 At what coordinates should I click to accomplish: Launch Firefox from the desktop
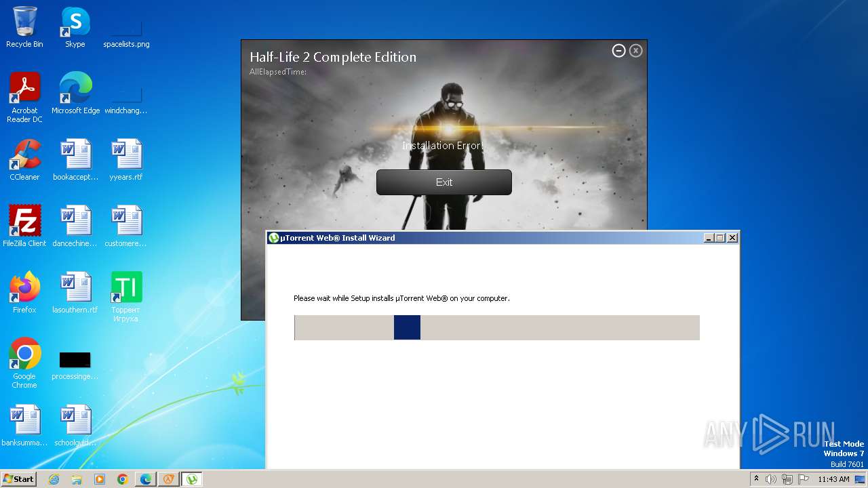(24, 293)
